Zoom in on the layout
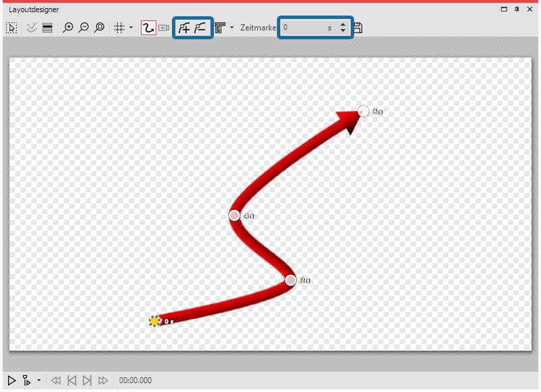Image resolution: width=541 pixels, height=392 pixels. pos(68,28)
